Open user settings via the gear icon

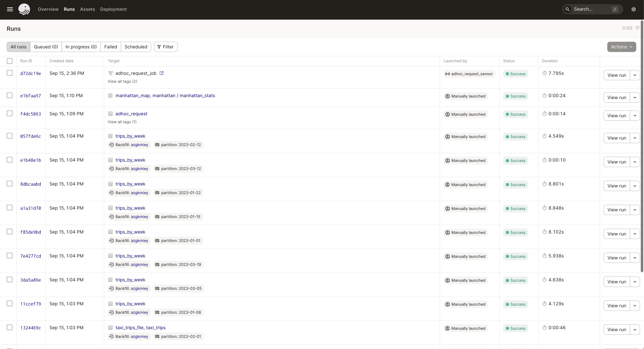634,9
